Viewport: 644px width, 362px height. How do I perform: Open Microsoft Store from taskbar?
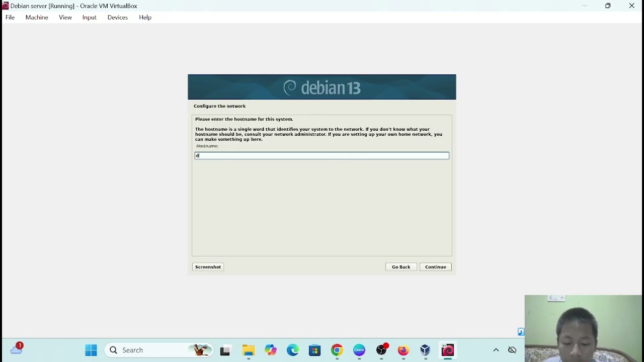315,350
